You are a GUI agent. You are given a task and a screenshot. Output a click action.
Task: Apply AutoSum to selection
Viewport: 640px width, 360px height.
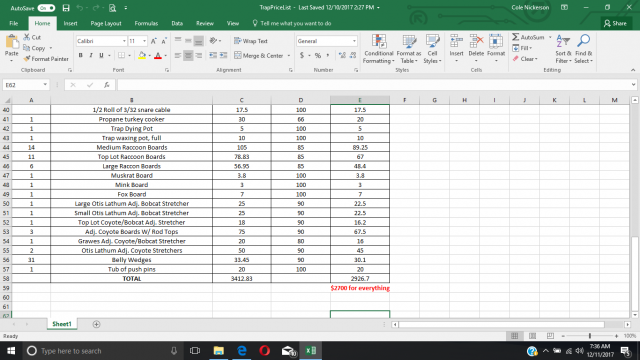click(528, 37)
